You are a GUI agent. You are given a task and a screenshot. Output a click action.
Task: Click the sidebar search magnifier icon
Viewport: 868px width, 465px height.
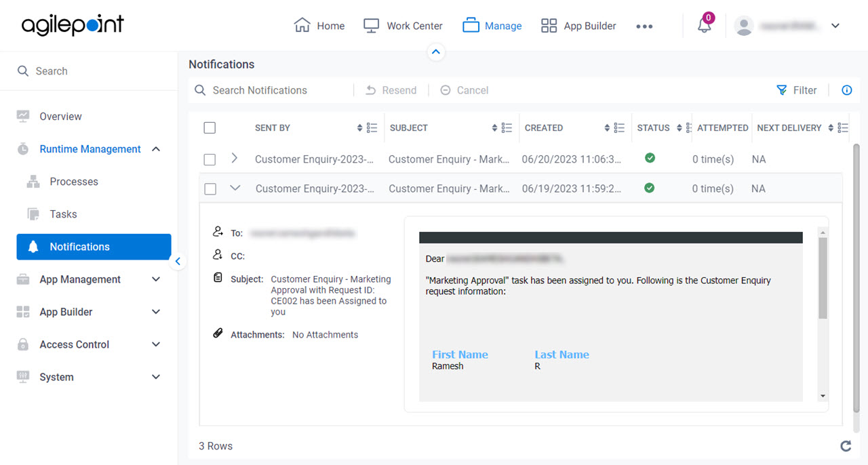click(23, 71)
